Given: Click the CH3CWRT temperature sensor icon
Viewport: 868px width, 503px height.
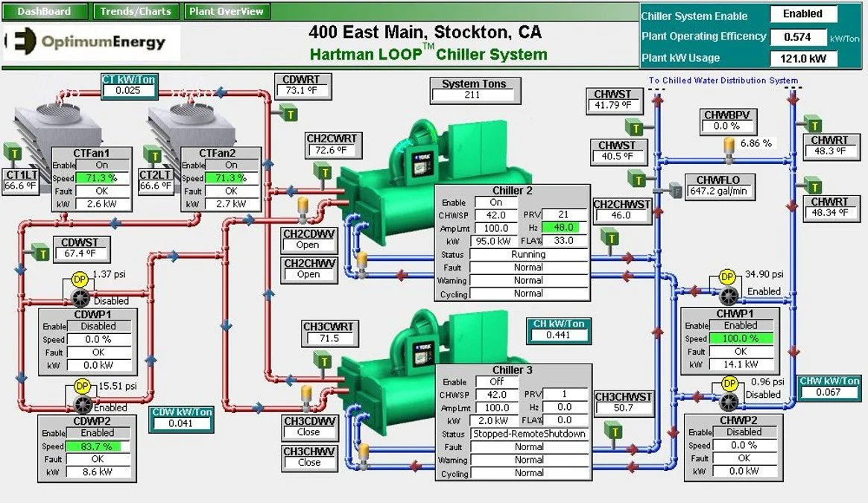Looking at the screenshot, I should pos(323,361).
